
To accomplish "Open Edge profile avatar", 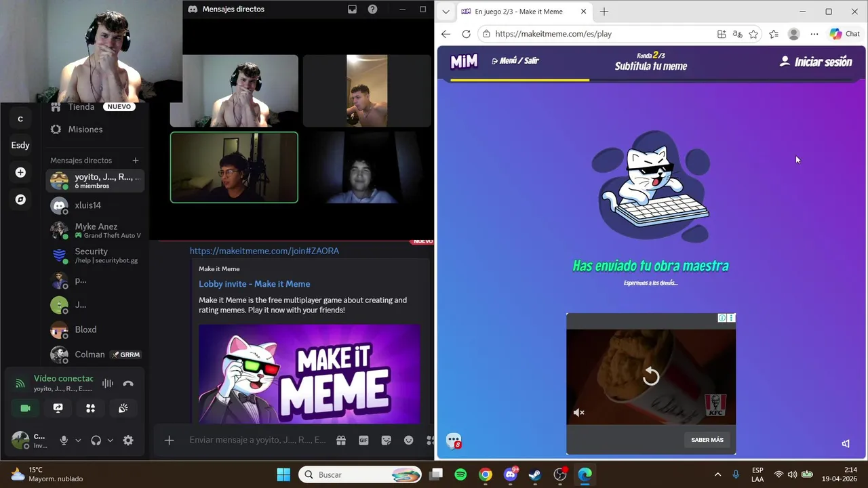I will 794,34.
